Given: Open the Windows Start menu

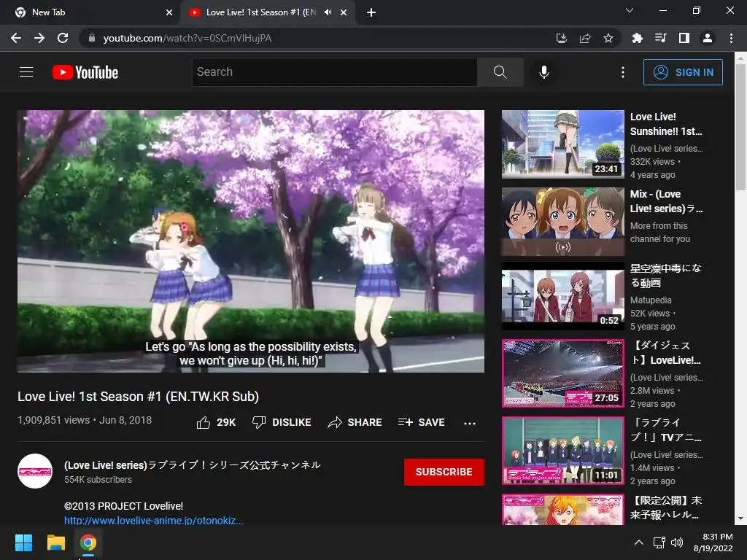Looking at the screenshot, I should click(23, 542).
